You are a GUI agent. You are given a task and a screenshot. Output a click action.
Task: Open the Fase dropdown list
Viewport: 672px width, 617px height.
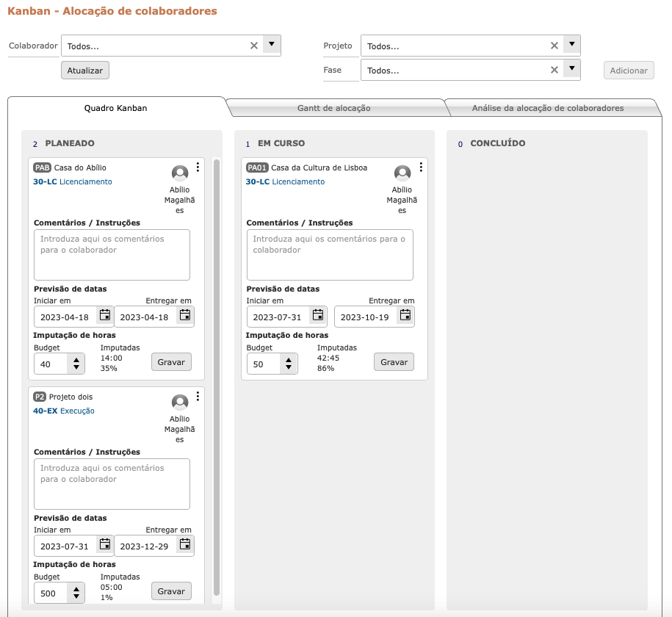(571, 70)
